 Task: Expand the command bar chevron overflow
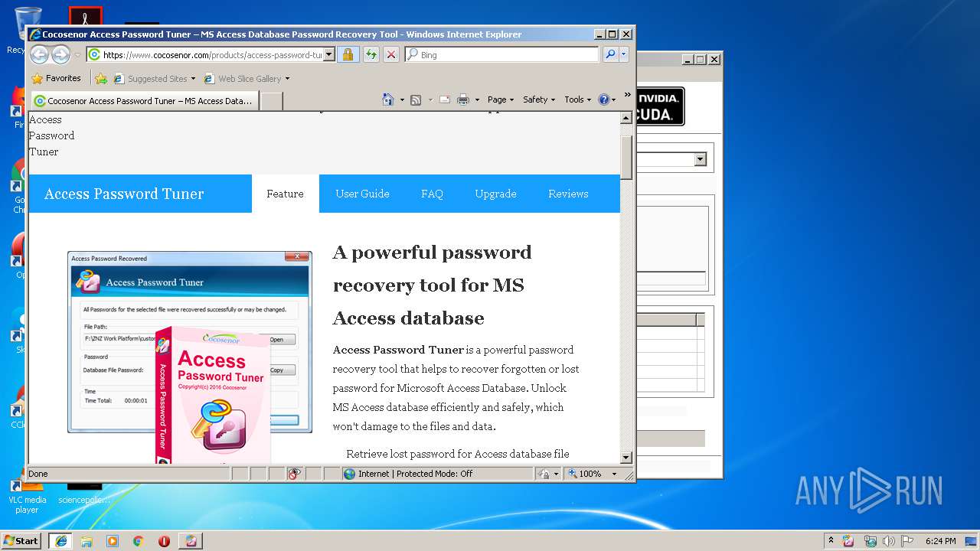click(x=628, y=95)
